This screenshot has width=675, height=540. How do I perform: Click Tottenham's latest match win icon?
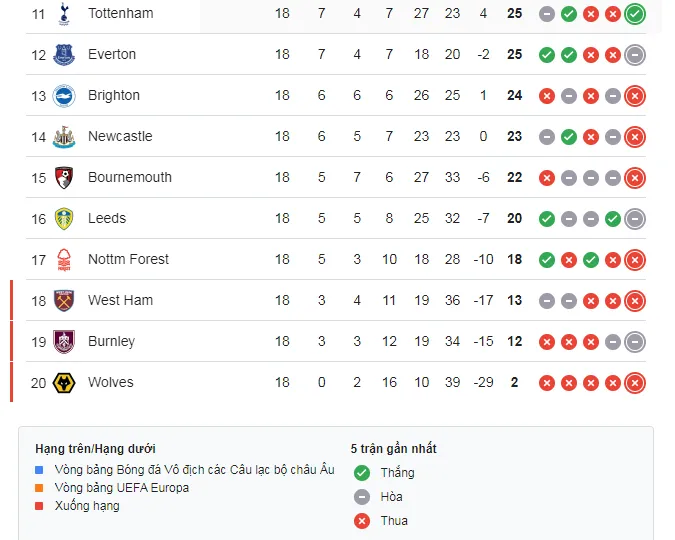click(634, 14)
